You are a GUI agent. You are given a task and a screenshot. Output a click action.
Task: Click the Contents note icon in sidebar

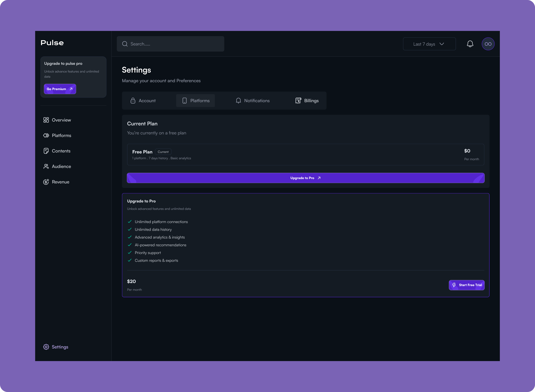[x=46, y=151]
